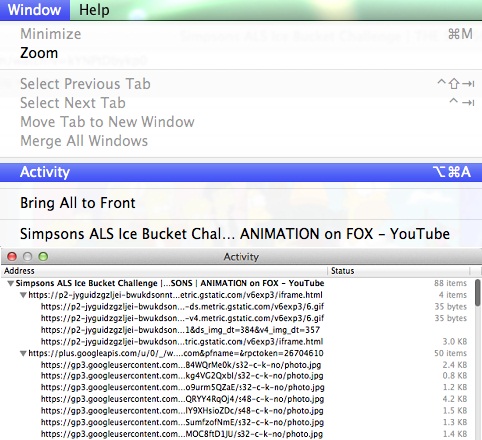Select the lY9XHsioZDc s48 photo.jpg row

(237, 411)
